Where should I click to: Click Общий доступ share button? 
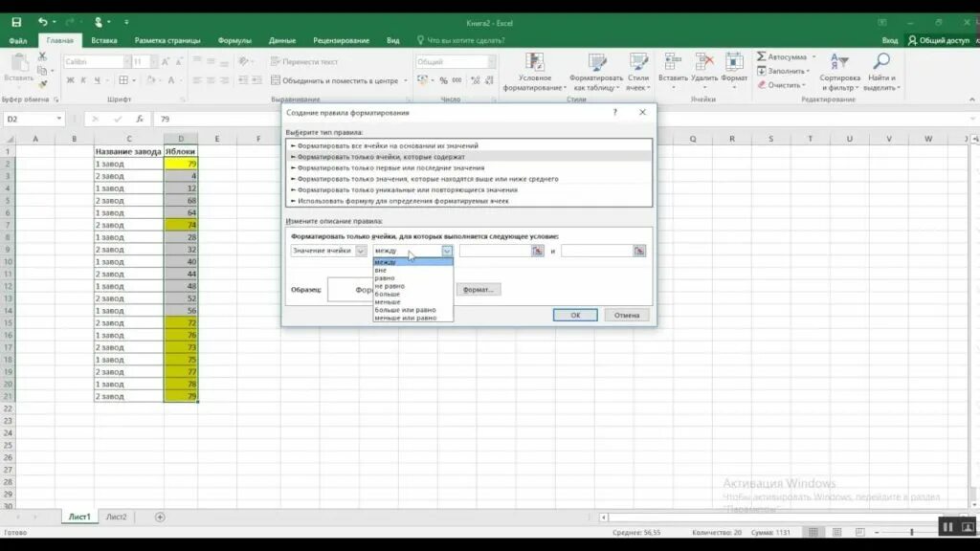click(939, 40)
